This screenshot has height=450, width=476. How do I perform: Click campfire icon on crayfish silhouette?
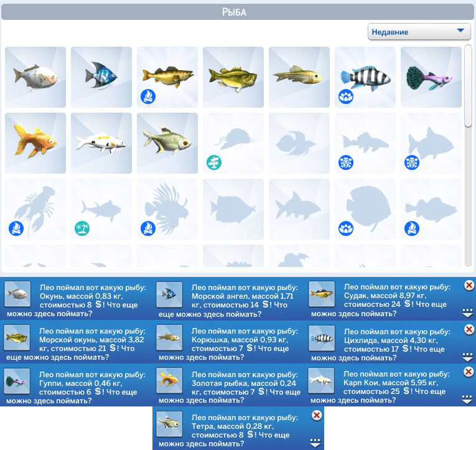coord(16,228)
